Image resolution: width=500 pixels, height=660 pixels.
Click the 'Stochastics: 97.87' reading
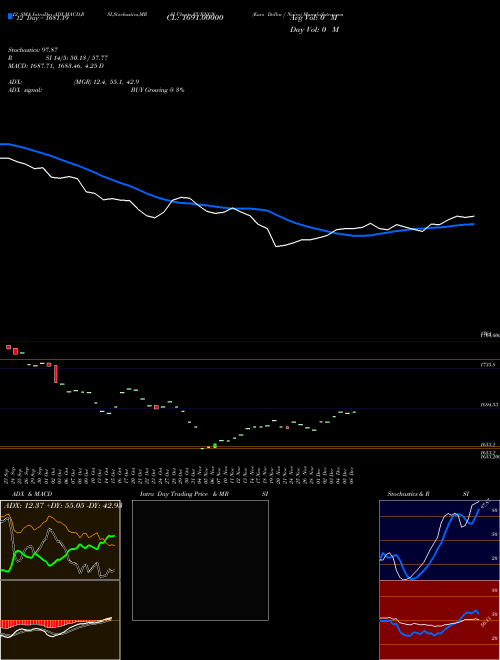point(32,50)
